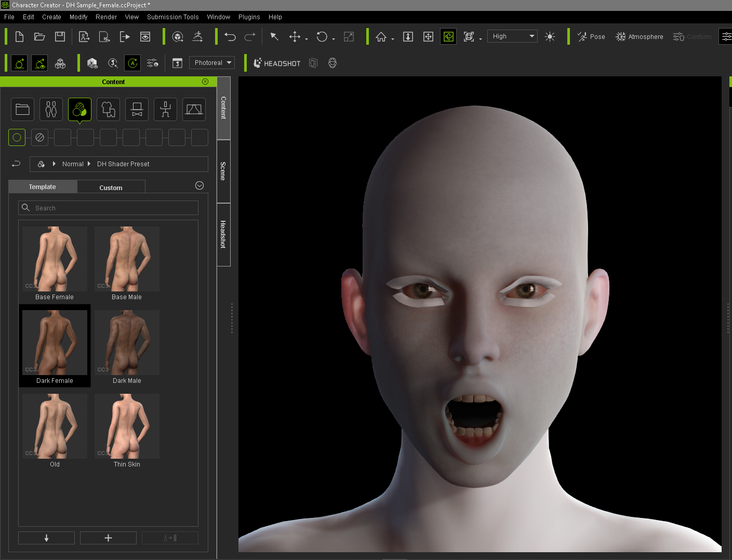Create a new project file
Image resolution: width=732 pixels, height=560 pixels.
click(19, 36)
